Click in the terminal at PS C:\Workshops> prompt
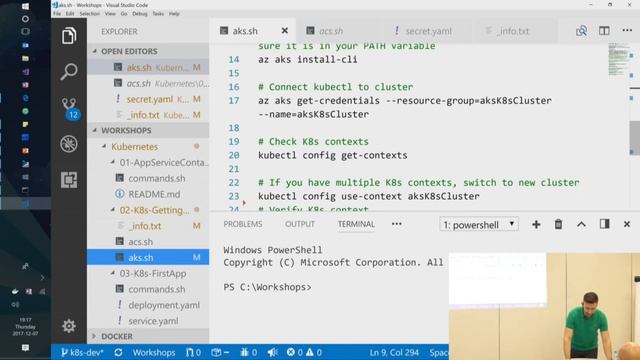The image size is (640, 360). tap(267, 287)
